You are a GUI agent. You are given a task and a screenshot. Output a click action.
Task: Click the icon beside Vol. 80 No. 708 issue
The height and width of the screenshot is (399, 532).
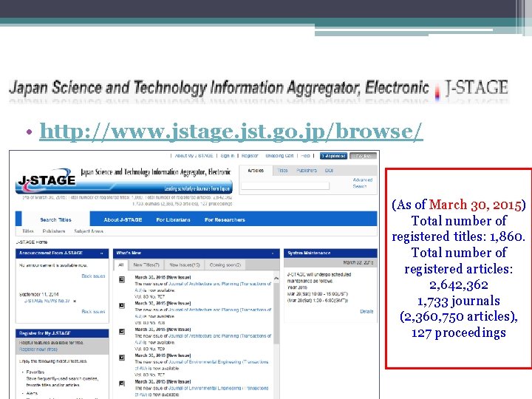(122, 305)
